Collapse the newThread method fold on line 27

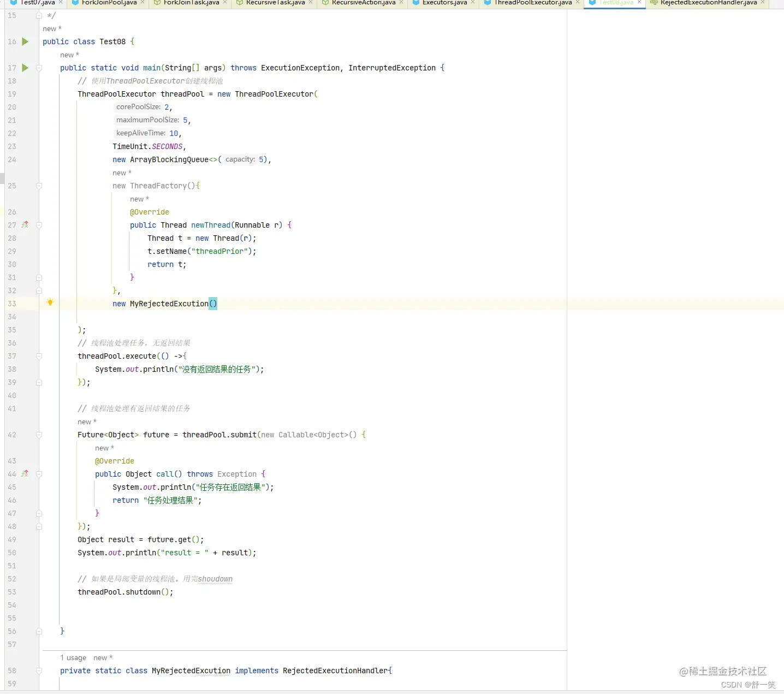point(39,225)
